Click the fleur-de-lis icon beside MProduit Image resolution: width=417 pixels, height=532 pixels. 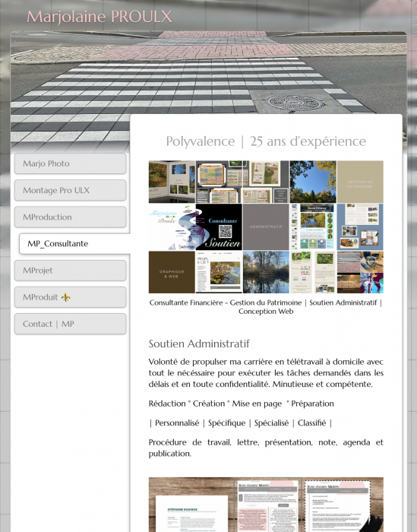tap(66, 298)
